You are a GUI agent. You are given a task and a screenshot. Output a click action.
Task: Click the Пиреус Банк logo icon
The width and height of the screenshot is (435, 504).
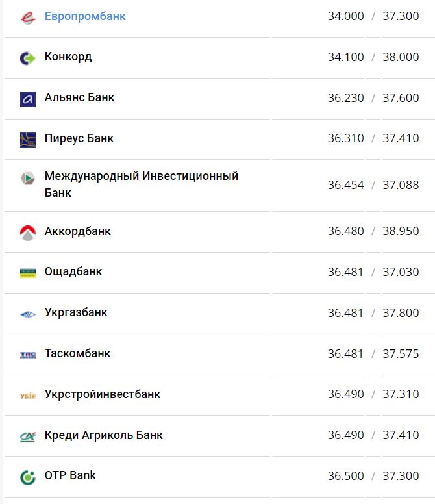[27, 140]
